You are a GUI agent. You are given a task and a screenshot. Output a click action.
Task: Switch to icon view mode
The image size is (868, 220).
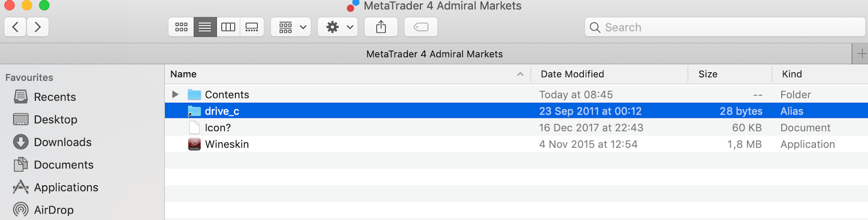tap(181, 27)
